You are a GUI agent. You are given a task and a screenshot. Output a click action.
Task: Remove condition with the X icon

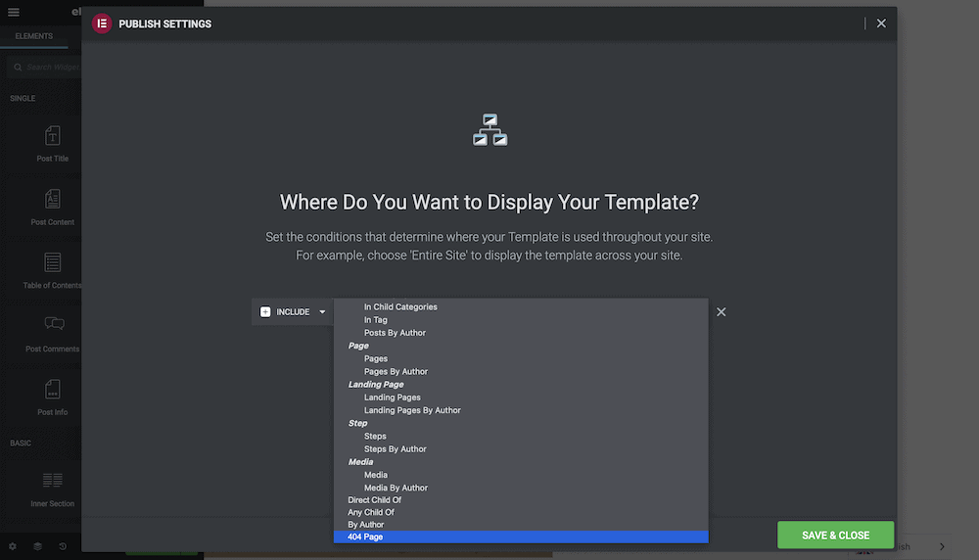(x=722, y=311)
